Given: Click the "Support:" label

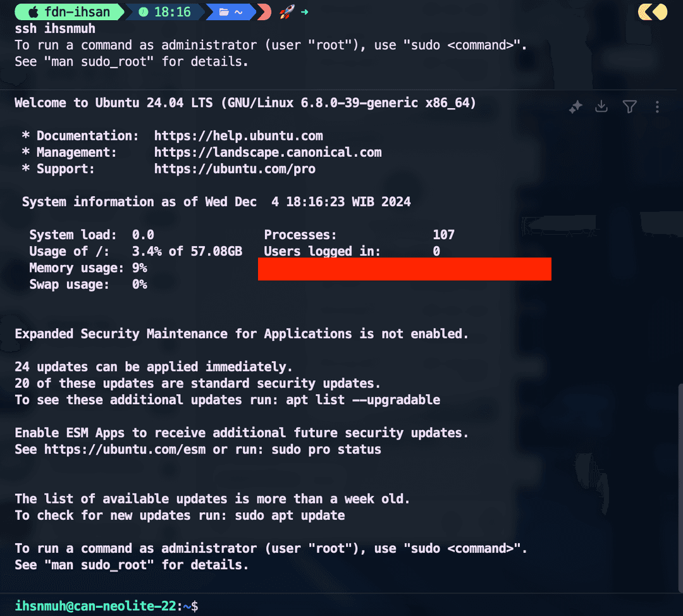Looking at the screenshot, I should click(x=65, y=169).
